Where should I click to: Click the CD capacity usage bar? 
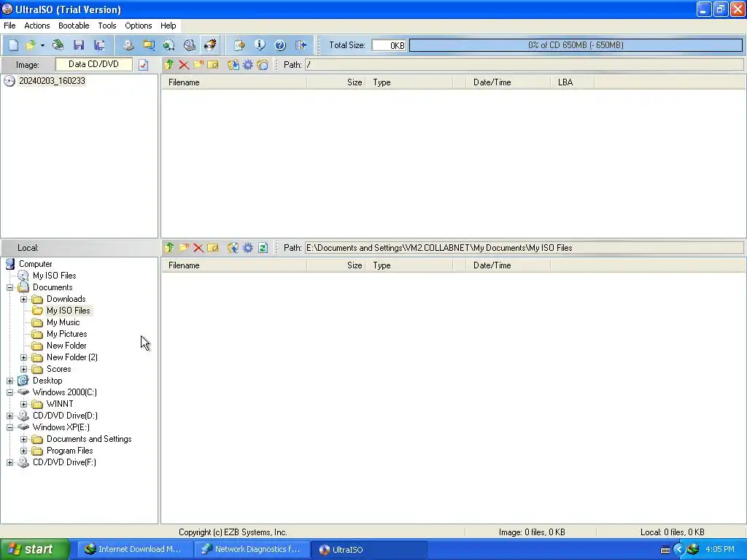[x=576, y=45]
